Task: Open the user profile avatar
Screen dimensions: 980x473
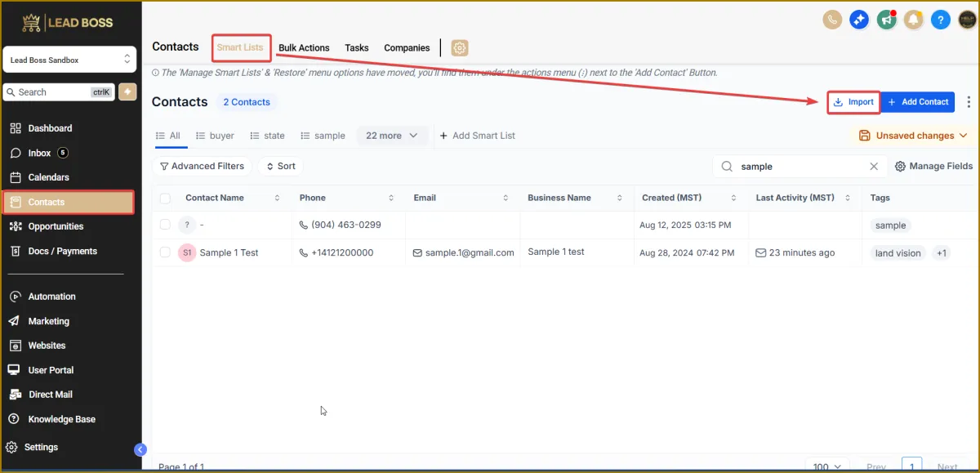Action: [x=967, y=20]
